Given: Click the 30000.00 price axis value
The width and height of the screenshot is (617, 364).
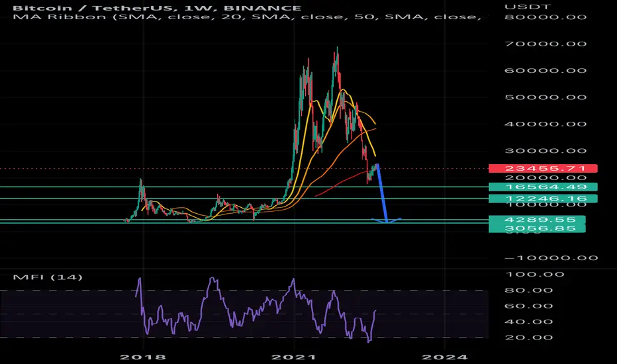Looking at the screenshot, I should 546,151.
